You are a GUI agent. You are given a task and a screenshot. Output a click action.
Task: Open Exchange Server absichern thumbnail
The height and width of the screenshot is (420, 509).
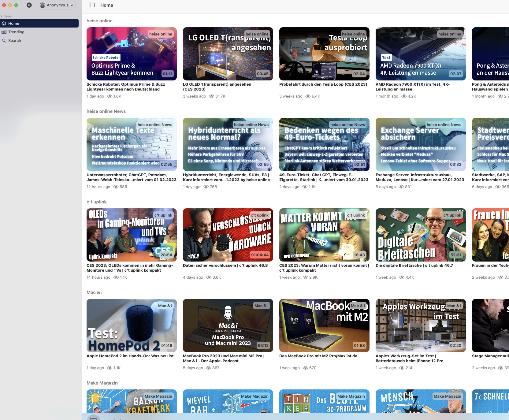[421, 144]
